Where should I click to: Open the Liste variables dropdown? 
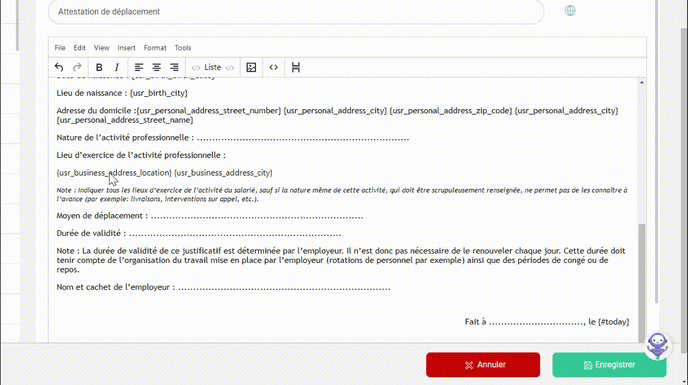pyautogui.click(x=213, y=67)
